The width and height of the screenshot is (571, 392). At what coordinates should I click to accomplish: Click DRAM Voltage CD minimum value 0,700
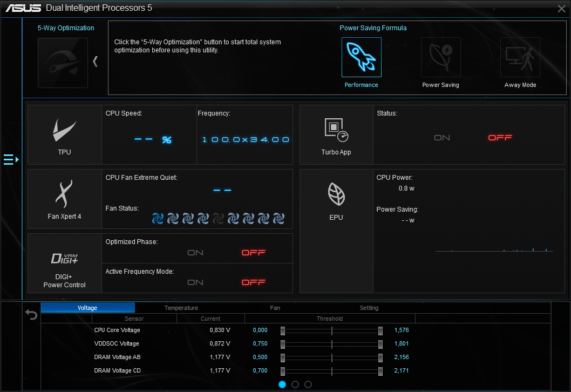[260, 370]
